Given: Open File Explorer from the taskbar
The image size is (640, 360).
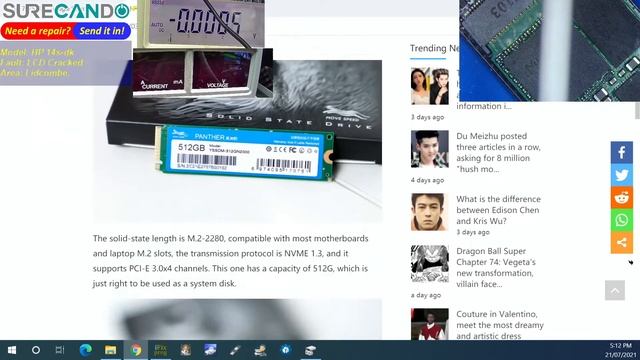Looking at the screenshot, I should [x=110, y=350].
